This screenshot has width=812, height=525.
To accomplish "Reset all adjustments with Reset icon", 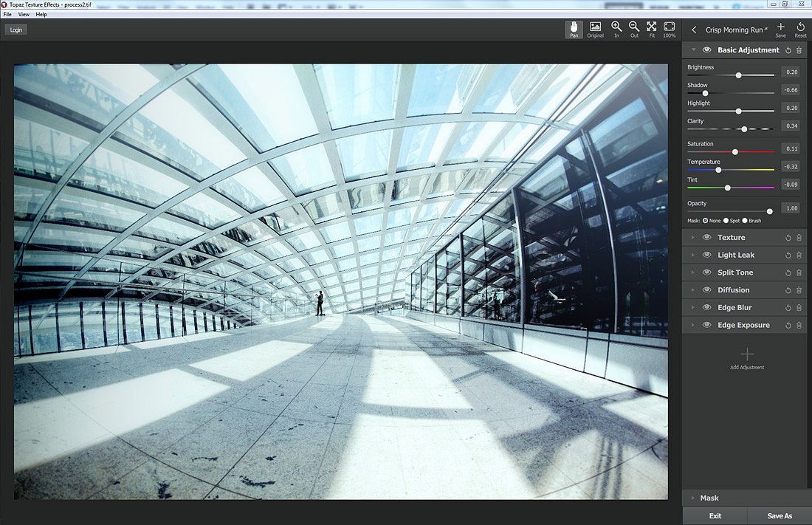I will click(800, 30).
